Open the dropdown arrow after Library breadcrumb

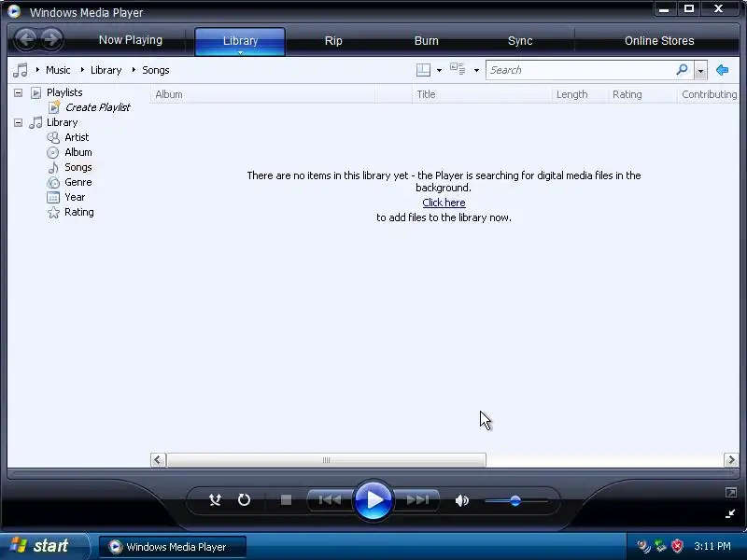point(134,70)
